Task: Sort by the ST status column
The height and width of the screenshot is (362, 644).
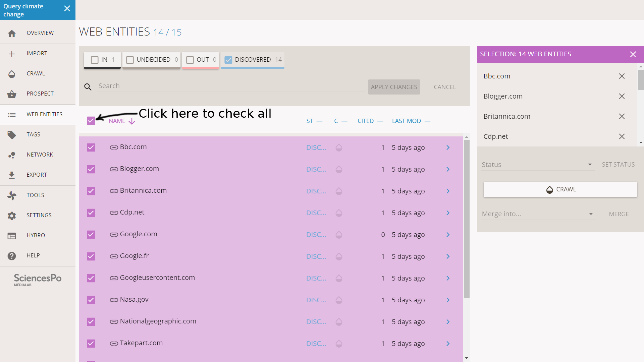Action: click(x=314, y=121)
